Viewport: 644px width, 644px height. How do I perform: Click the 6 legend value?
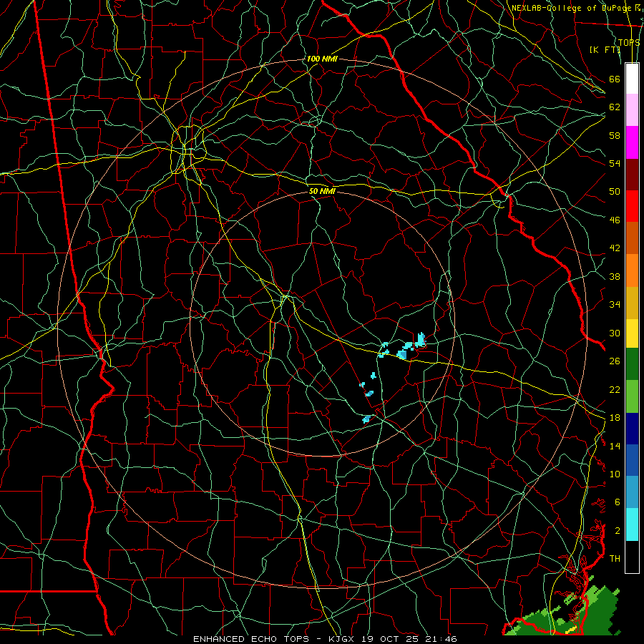617,503
